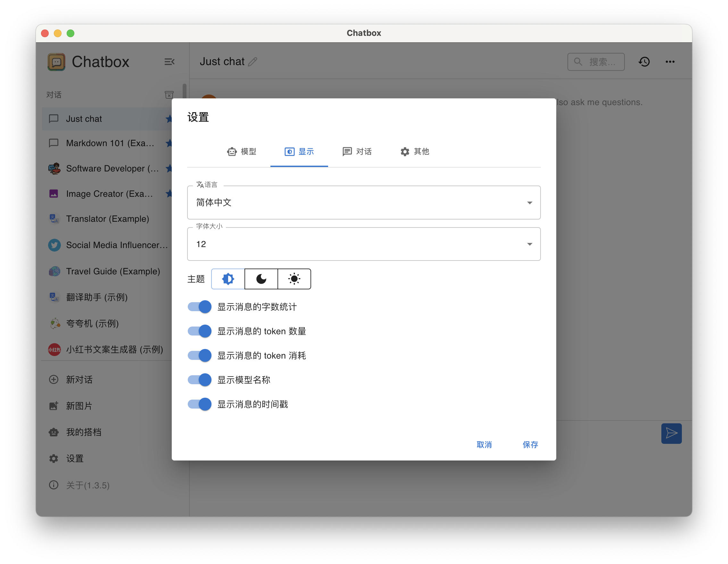Open the more options ellipsis menu
The height and width of the screenshot is (564, 728).
point(670,61)
